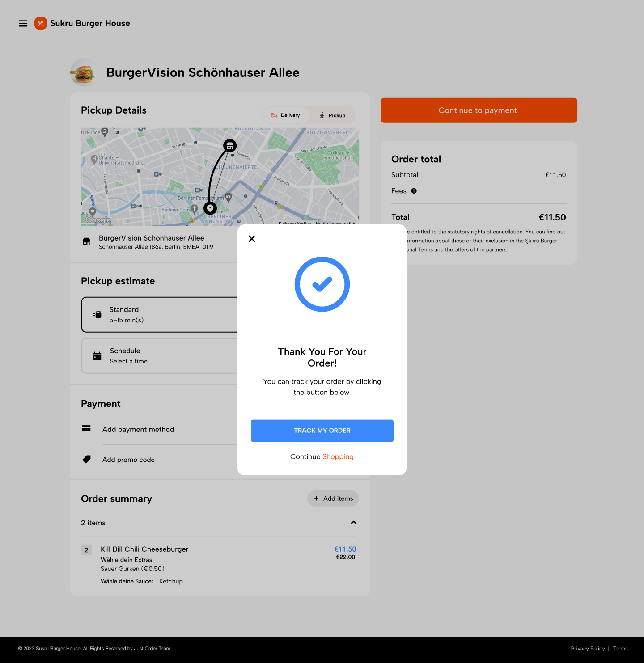Close the thank you dialog
The image size is (644, 663).
click(252, 239)
